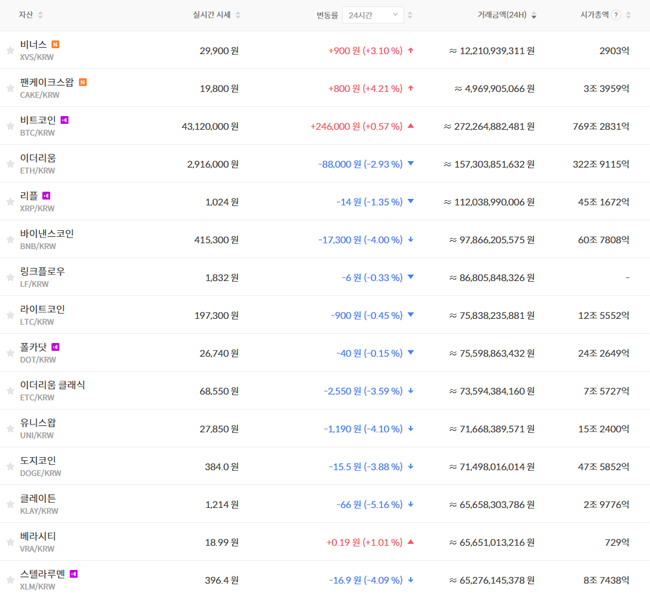Star the 베라시티 VRA row
650x596 pixels.
pyautogui.click(x=10, y=542)
